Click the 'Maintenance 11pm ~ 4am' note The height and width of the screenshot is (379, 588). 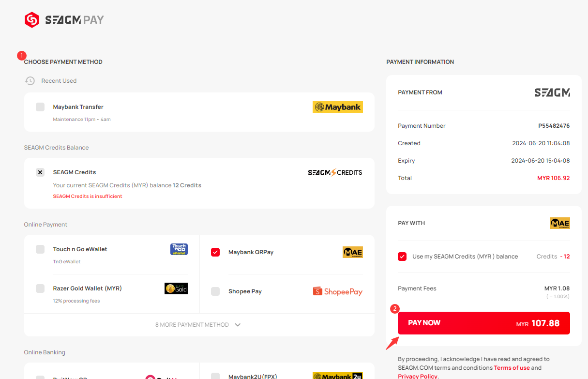pos(82,120)
